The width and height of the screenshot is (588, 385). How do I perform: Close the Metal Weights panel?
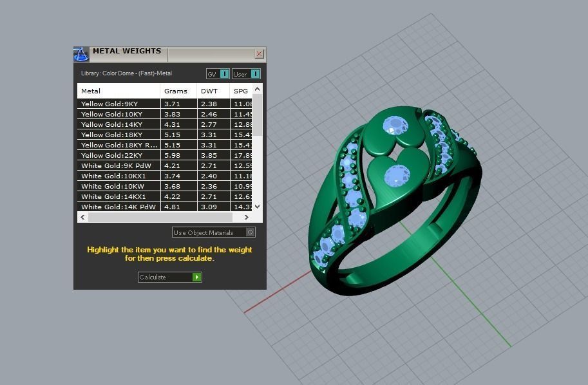coord(259,53)
